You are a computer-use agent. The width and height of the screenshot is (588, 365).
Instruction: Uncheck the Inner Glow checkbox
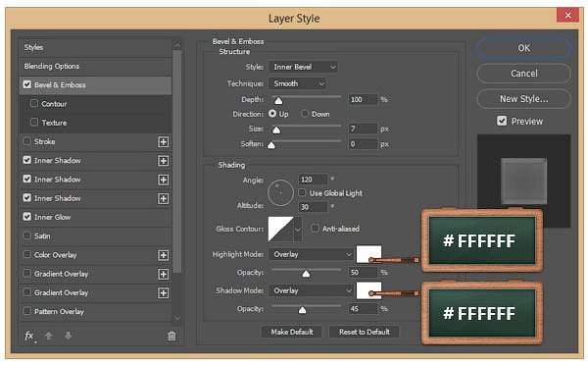click(x=27, y=217)
